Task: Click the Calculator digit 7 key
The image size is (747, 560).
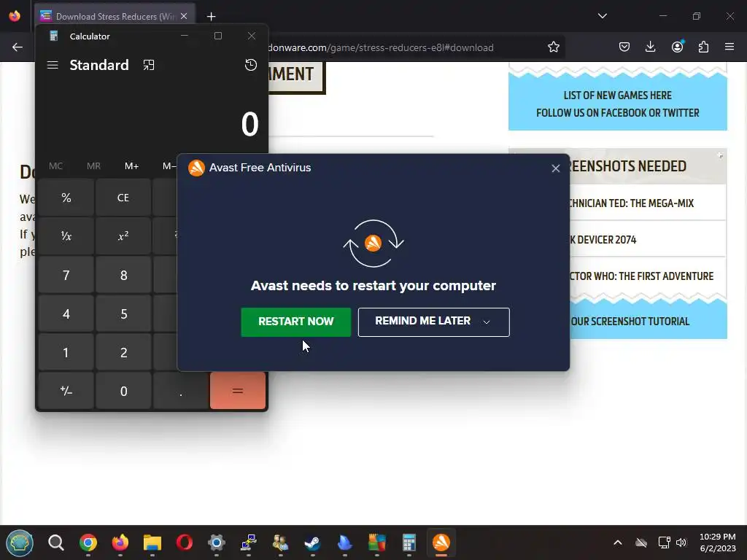Action: [x=66, y=275]
